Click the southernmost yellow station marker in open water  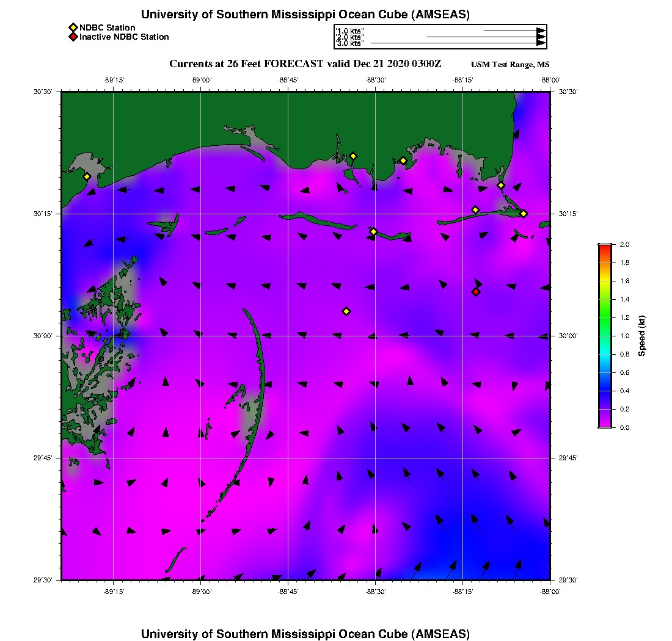pos(346,311)
